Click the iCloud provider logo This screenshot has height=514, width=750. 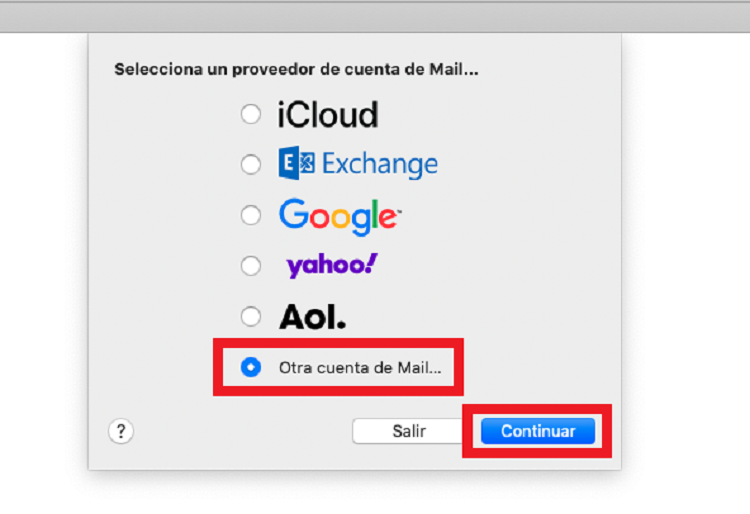(328, 115)
